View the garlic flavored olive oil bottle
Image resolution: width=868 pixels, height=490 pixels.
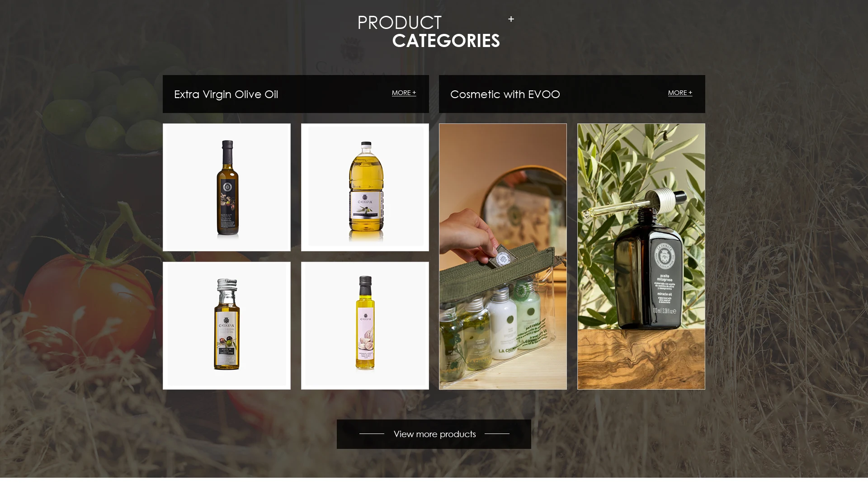click(x=365, y=325)
